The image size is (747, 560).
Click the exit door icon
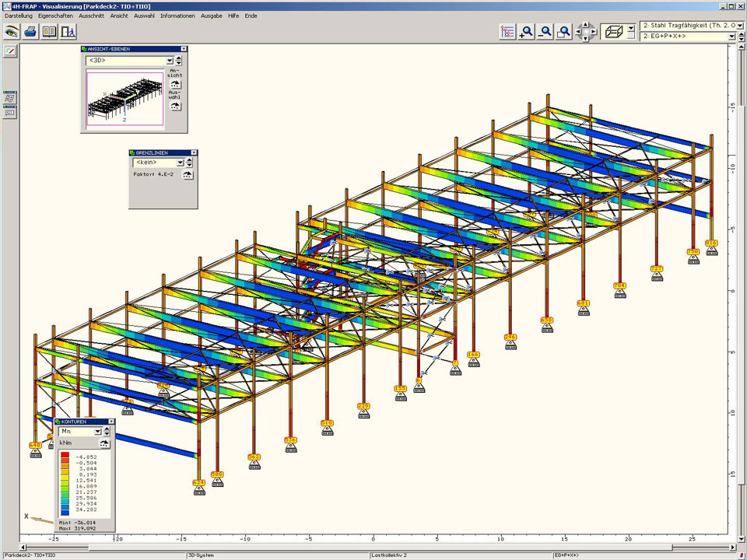68,32
